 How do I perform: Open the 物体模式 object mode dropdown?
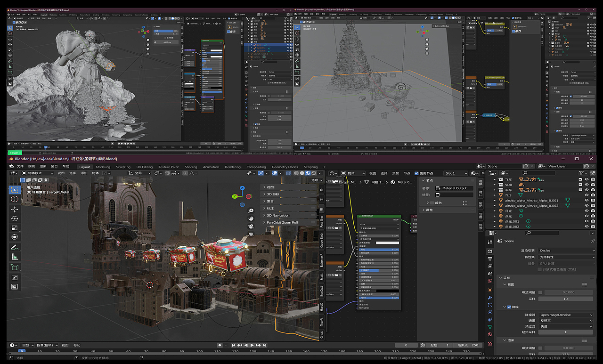[x=39, y=173]
